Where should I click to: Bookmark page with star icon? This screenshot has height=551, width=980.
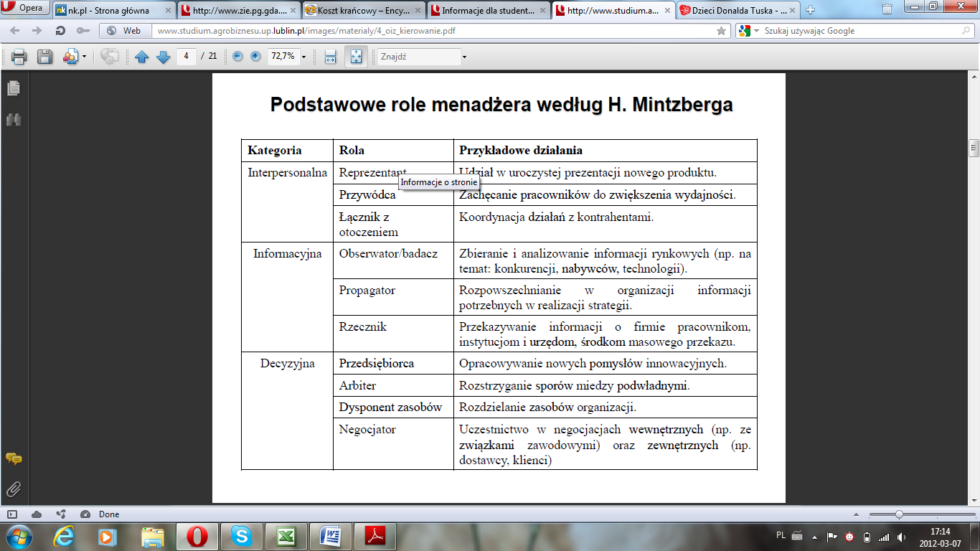[722, 31]
